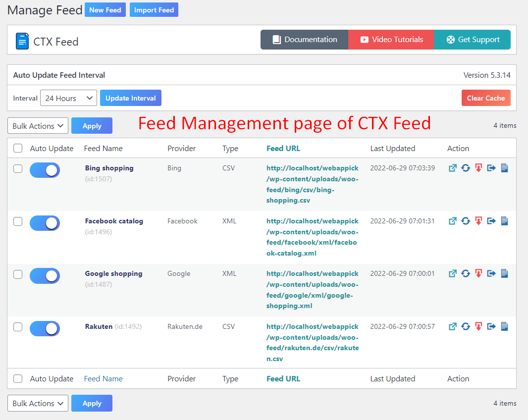This screenshot has width=528, height=420.
Task: Turn off Bing shopping auto update
Action: click(45, 170)
